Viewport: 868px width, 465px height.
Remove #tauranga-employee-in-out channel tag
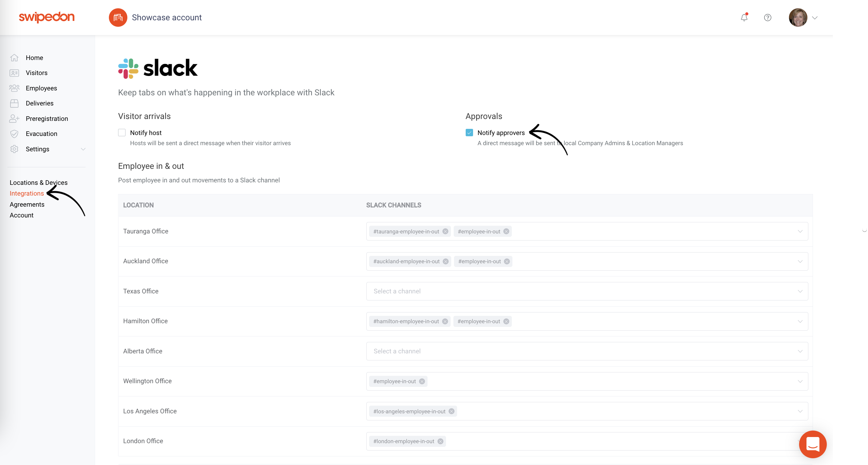pyautogui.click(x=445, y=231)
